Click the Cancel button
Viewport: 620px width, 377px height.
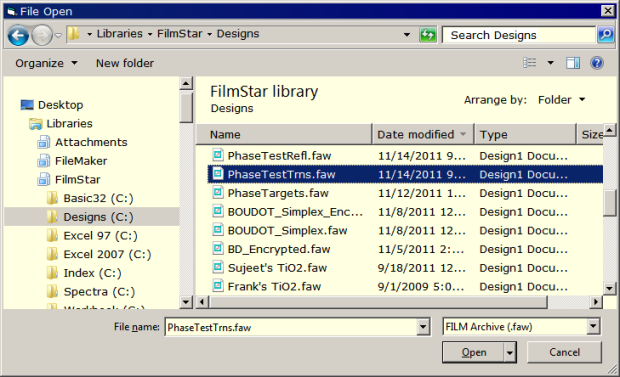[564, 352]
